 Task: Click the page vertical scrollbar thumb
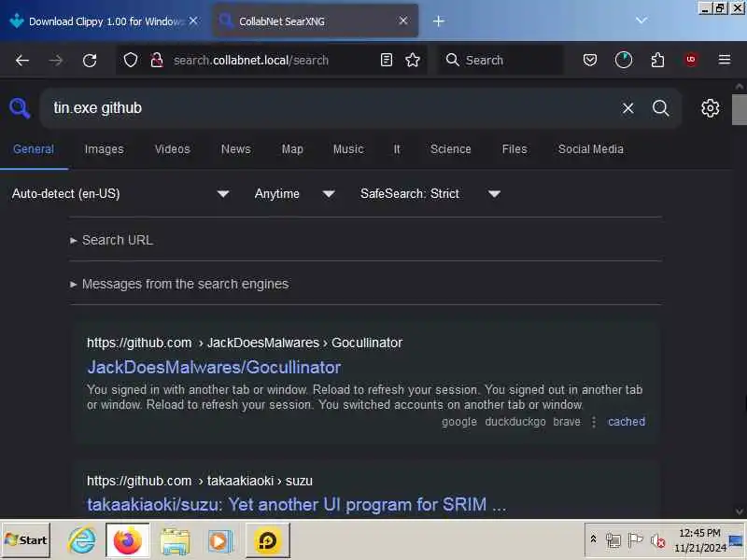point(740,109)
